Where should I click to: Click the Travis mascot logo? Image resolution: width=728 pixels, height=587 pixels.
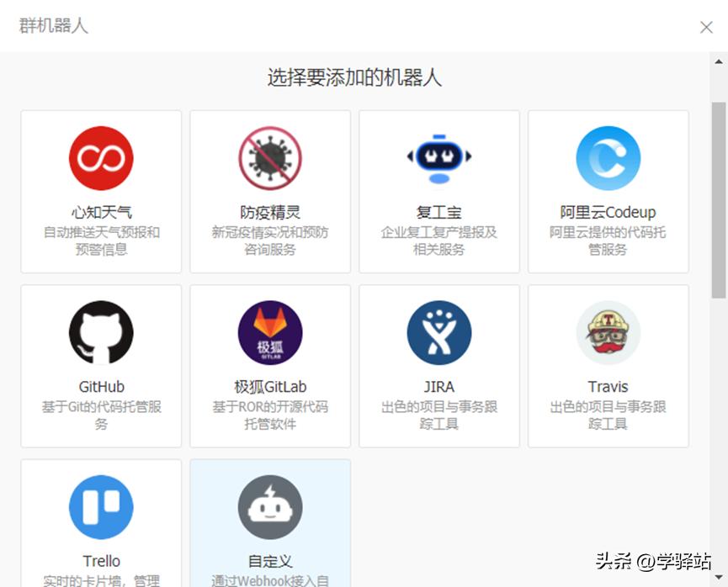608,331
